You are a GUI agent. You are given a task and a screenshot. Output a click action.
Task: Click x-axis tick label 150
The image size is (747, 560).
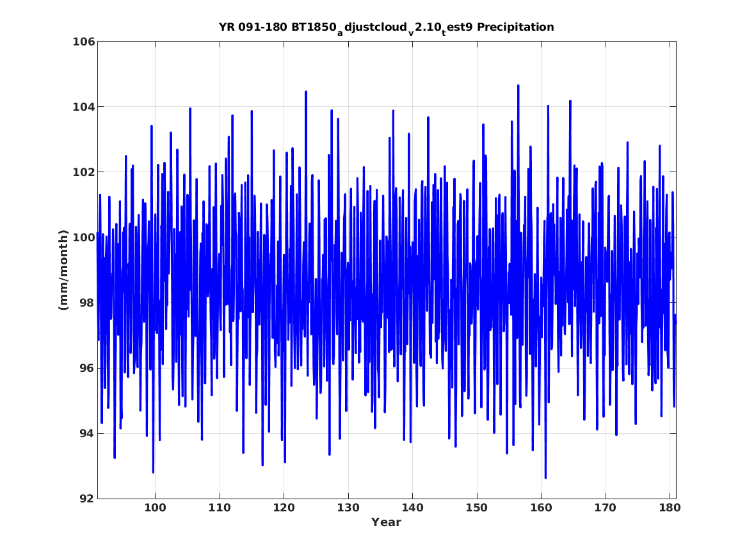click(477, 508)
